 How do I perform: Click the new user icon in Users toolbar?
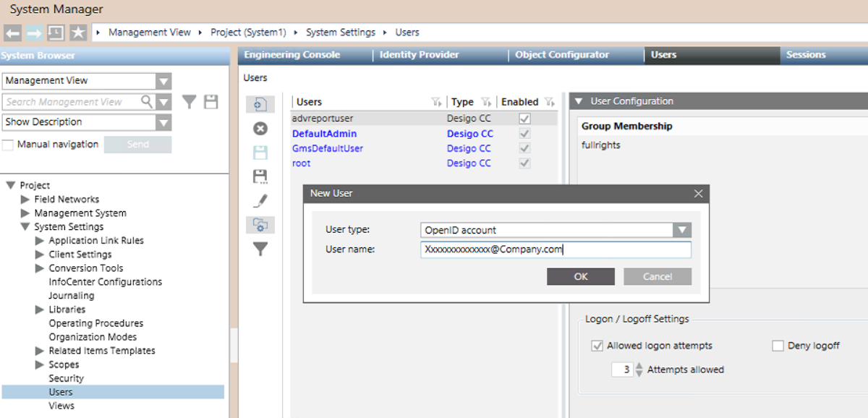tap(260, 105)
